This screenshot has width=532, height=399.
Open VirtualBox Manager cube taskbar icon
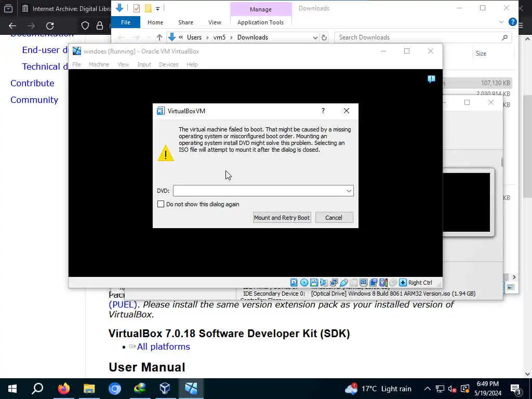click(x=165, y=389)
